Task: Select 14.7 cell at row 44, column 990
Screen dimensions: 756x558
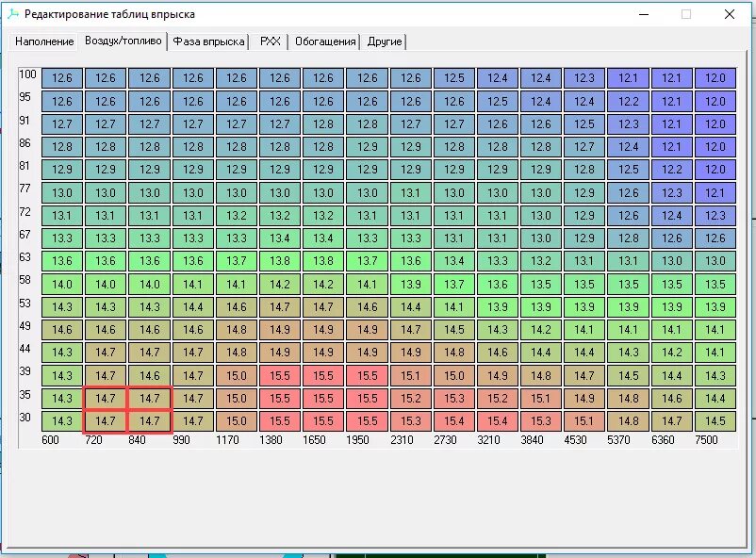Action: pos(193,353)
